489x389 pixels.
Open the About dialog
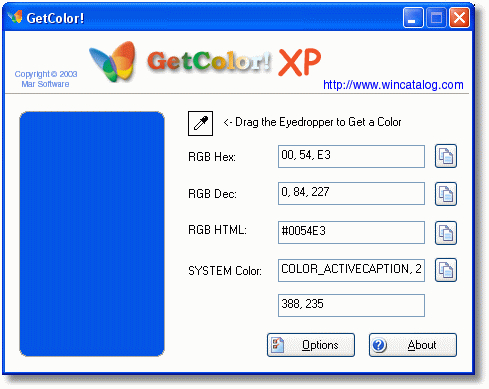point(413,345)
